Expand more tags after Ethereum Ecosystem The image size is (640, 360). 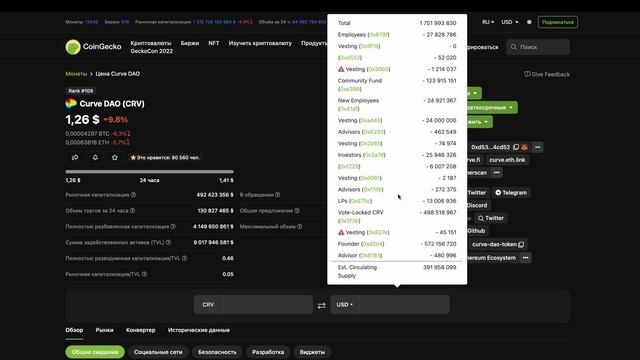point(525,258)
